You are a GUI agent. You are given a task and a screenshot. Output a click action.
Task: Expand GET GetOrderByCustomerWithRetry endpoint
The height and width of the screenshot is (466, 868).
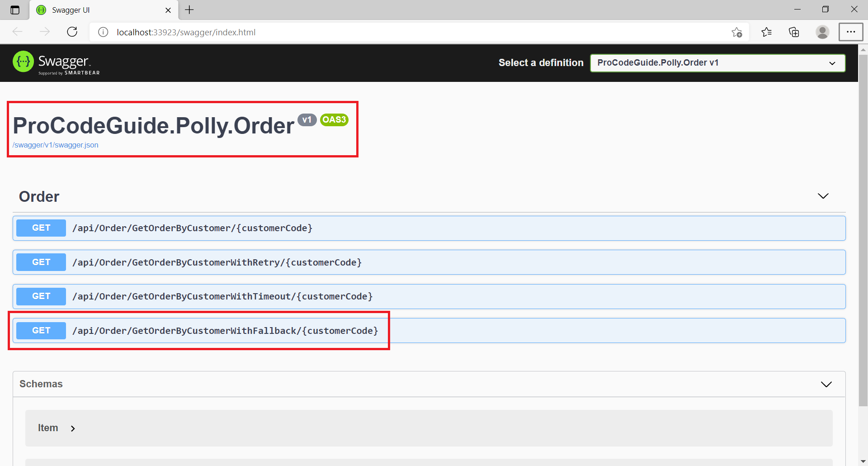[429, 262]
